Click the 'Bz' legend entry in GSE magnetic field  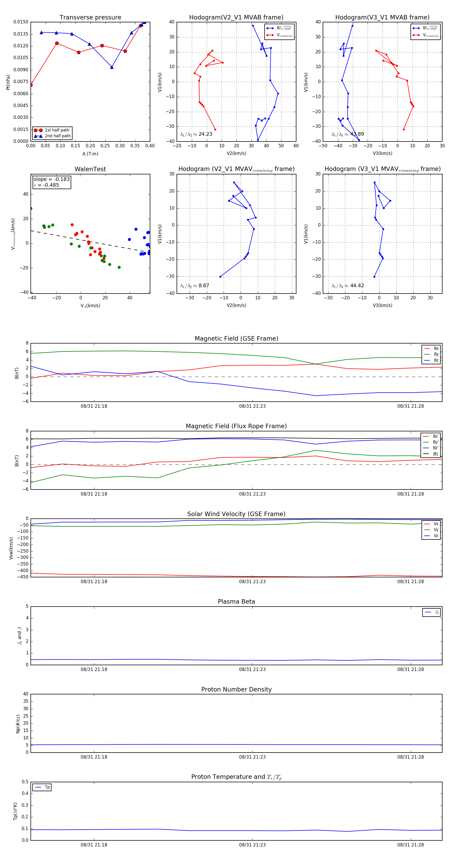pos(431,360)
